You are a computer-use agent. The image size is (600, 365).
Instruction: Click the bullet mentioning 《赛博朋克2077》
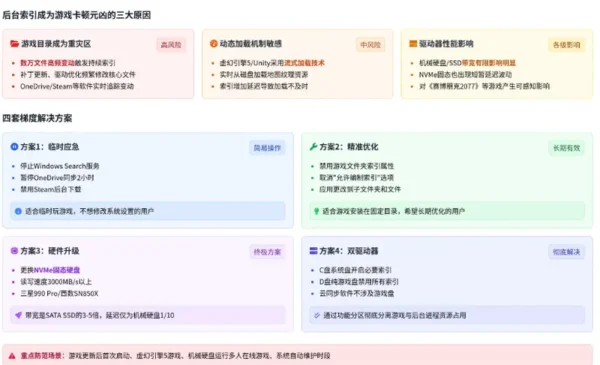(x=484, y=86)
